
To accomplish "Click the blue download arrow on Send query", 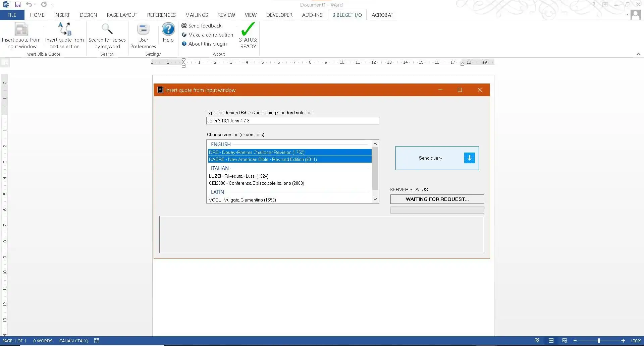I will click(x=469, y=158).
